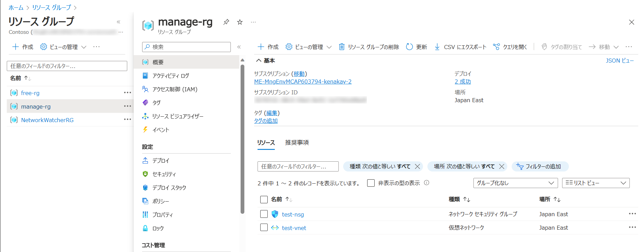644x252 pixels.
Task: Remove the 場所 filter pill
Action: 502,166
